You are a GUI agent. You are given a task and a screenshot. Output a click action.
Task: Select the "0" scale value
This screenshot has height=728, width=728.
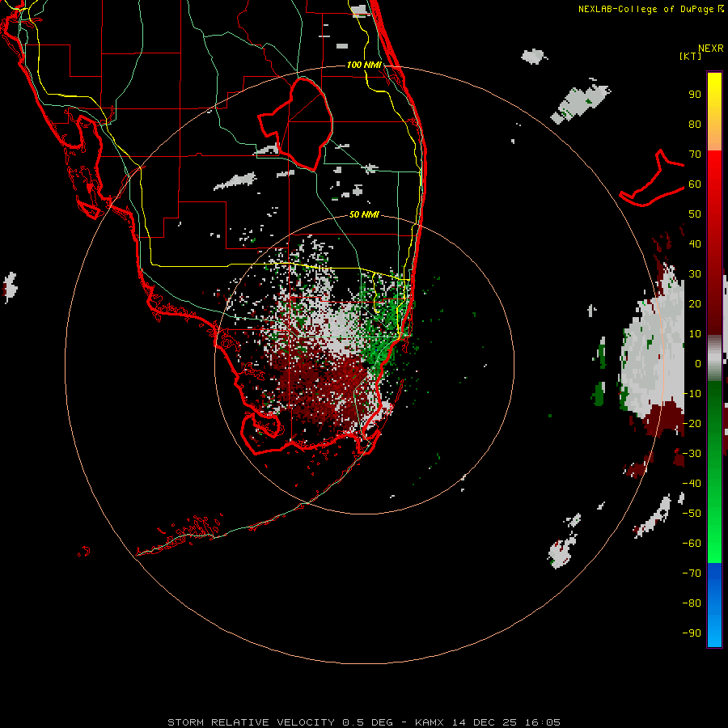pos(698,363)
